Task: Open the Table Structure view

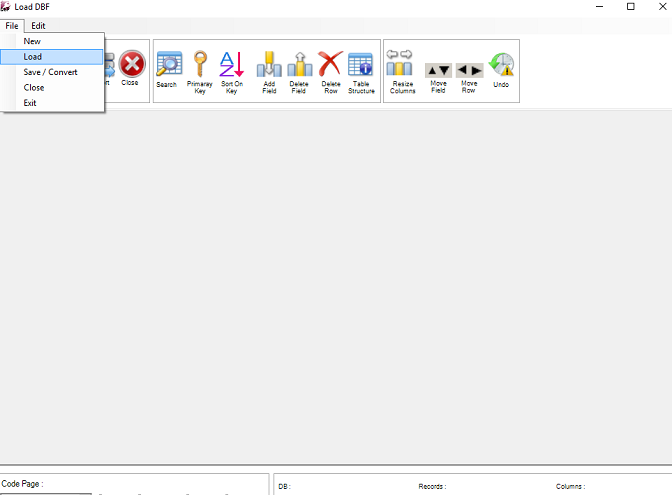Action: tap(361, 66)
